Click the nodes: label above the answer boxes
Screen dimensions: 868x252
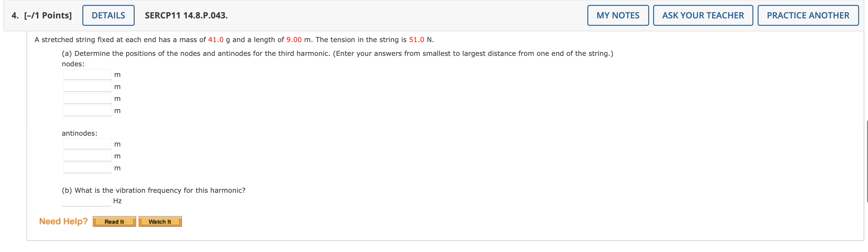point(73,63)
